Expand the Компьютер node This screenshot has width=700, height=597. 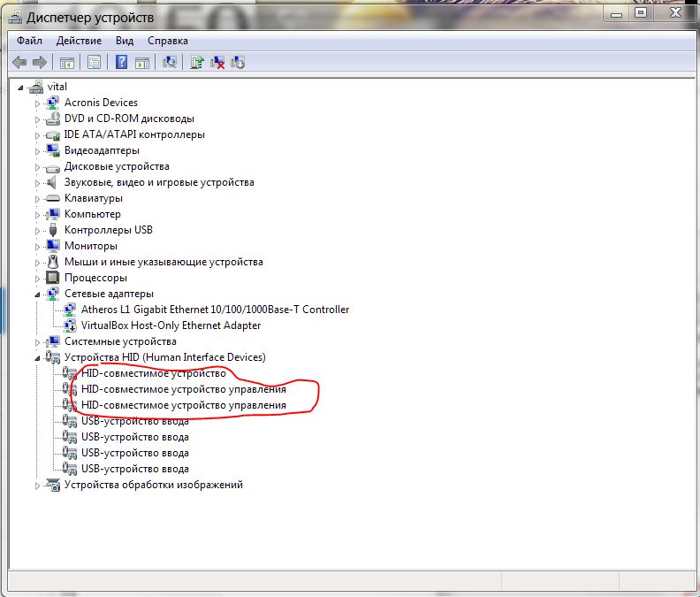coord(37,216)
